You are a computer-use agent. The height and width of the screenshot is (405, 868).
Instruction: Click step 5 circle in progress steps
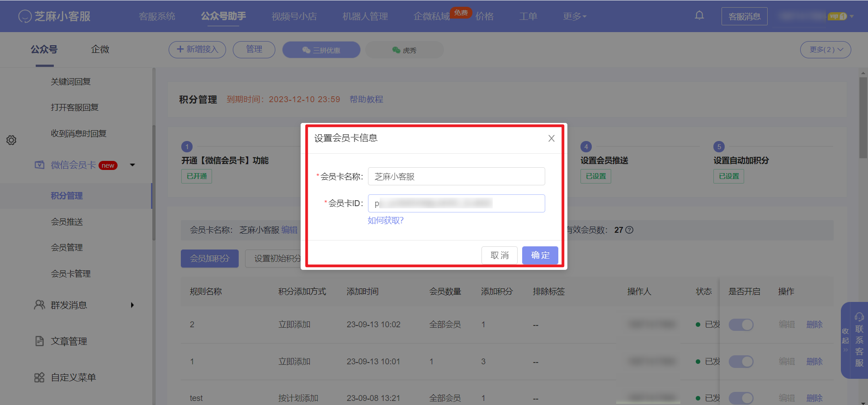(719, 147)
